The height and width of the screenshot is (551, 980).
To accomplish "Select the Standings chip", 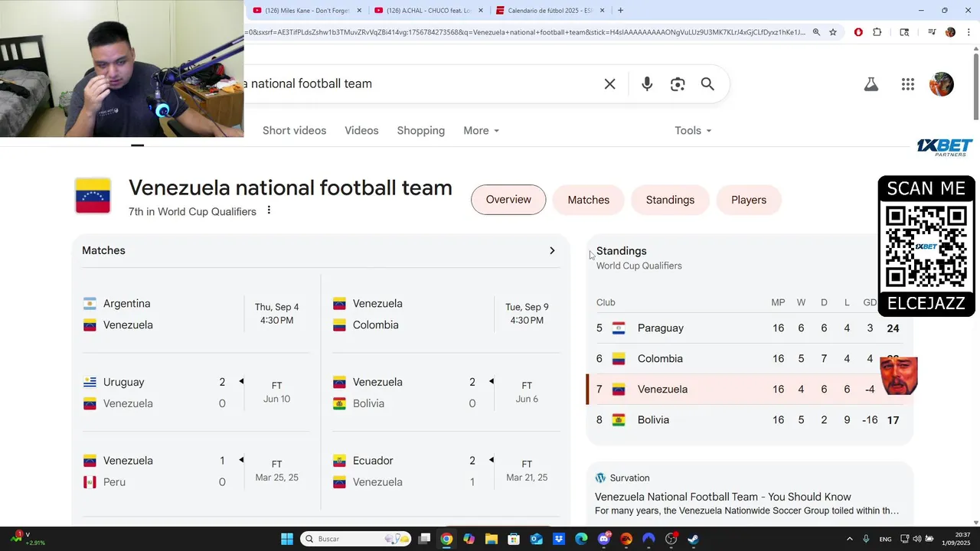I will (x=670, y=200).
